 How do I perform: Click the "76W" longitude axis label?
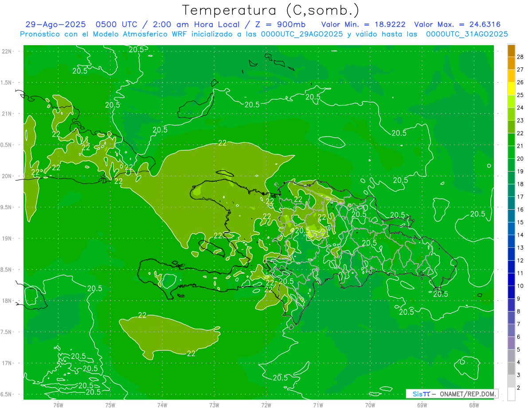coord(58,405)
